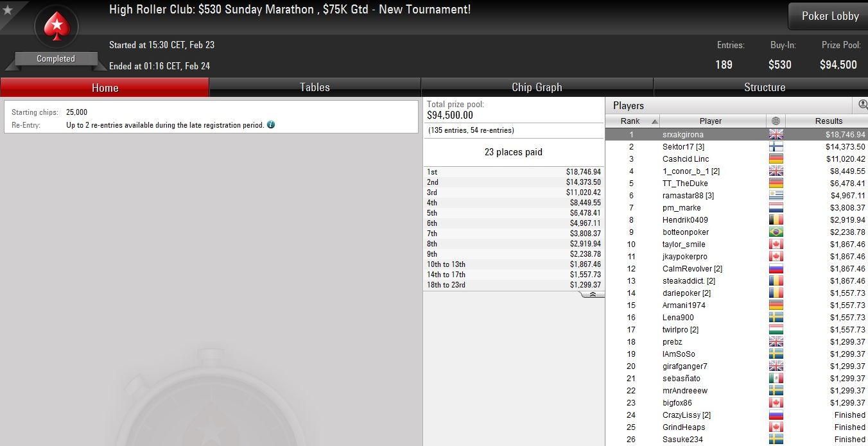
Task: Open the re-entry info icon
Action: [271, 124]
